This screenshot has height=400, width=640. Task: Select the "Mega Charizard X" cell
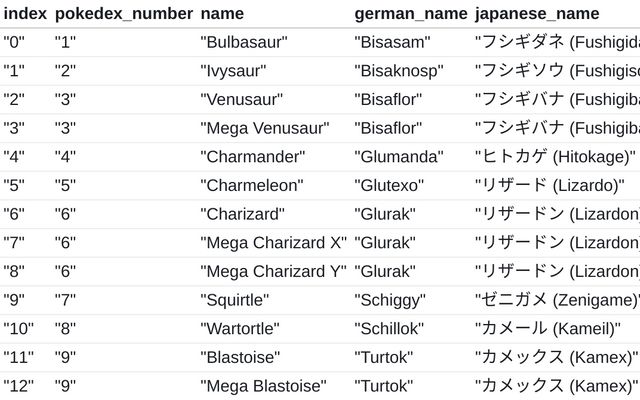(x=273, y=243)
